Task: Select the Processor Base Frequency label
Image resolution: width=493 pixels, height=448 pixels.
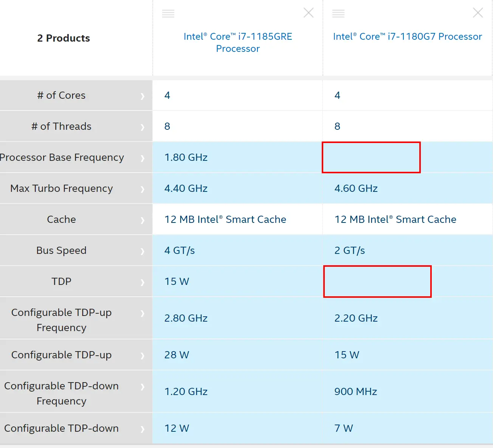Action: pyautogui.click(x=62, y=157)
